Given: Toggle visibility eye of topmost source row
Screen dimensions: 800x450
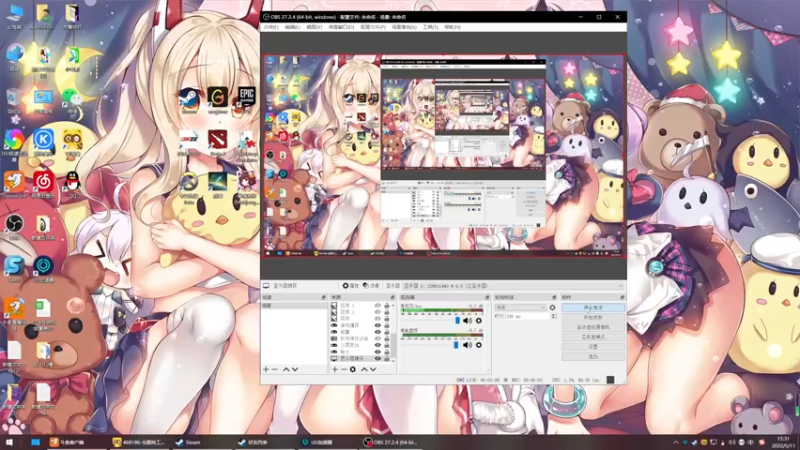Looking at the screenshot, I should click(378, 305).
